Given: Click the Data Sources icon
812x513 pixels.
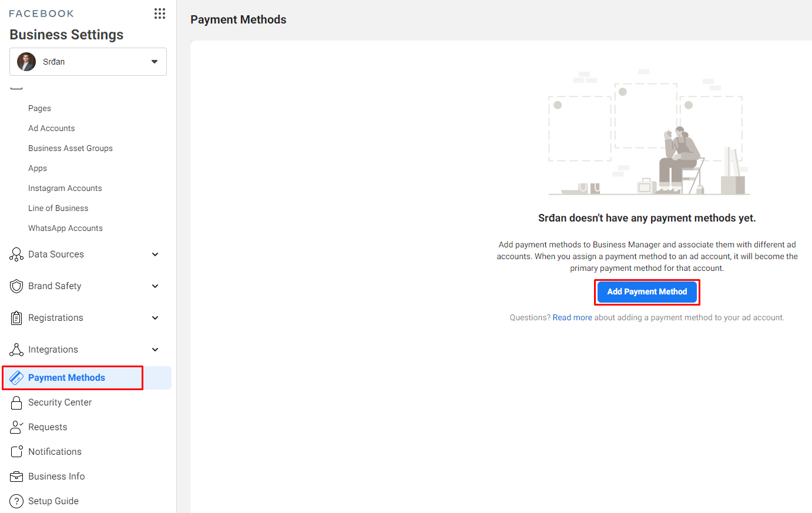Looking at the screenshot, I should coord(16,254).
